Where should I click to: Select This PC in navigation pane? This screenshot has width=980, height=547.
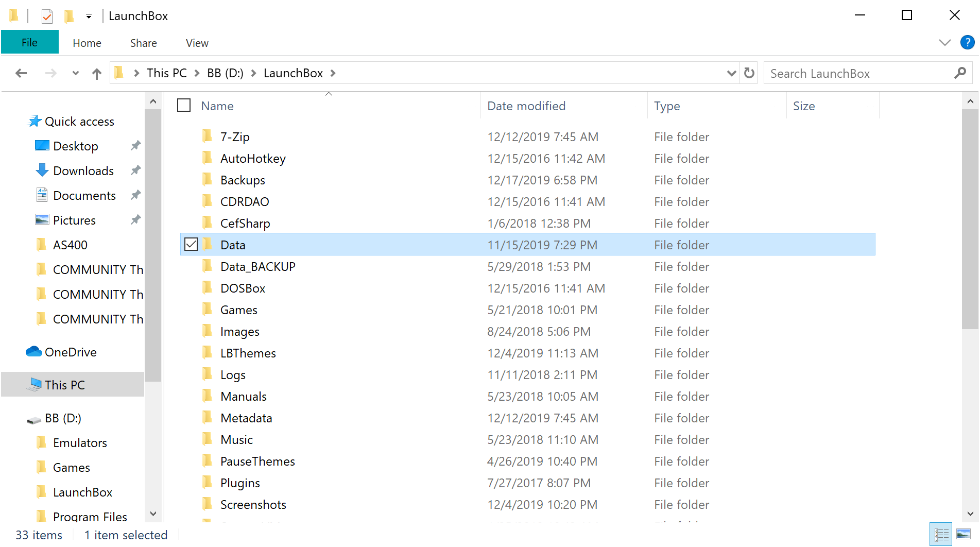73,385
